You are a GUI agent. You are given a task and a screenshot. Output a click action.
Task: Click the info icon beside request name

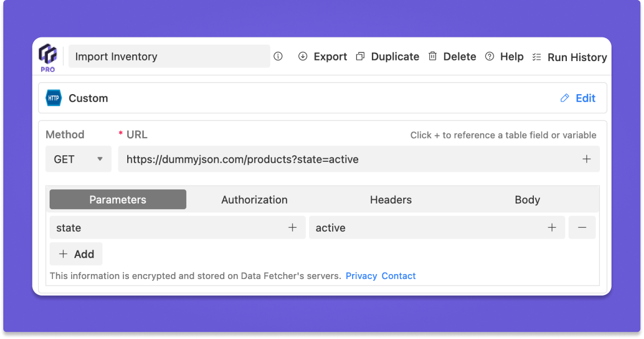pyautogui.click(x=278, y=56)
